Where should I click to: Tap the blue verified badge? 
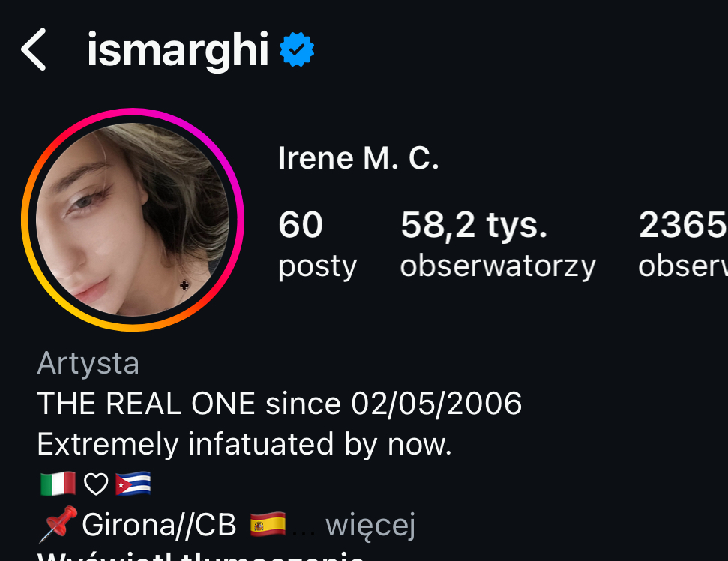(297, 49)
